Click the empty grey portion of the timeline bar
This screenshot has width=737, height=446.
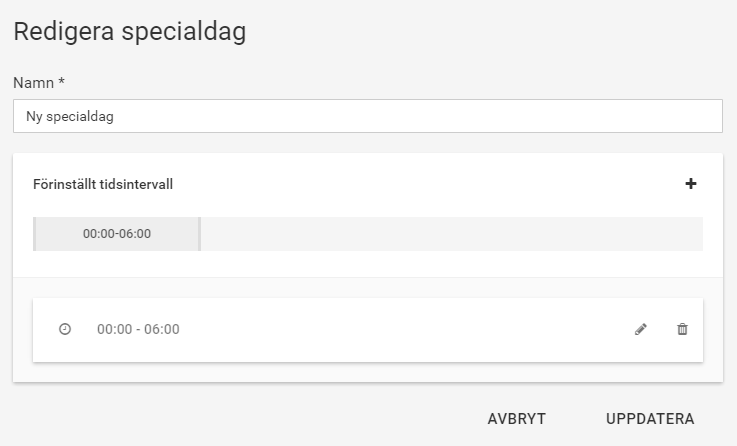coord(452,234)
